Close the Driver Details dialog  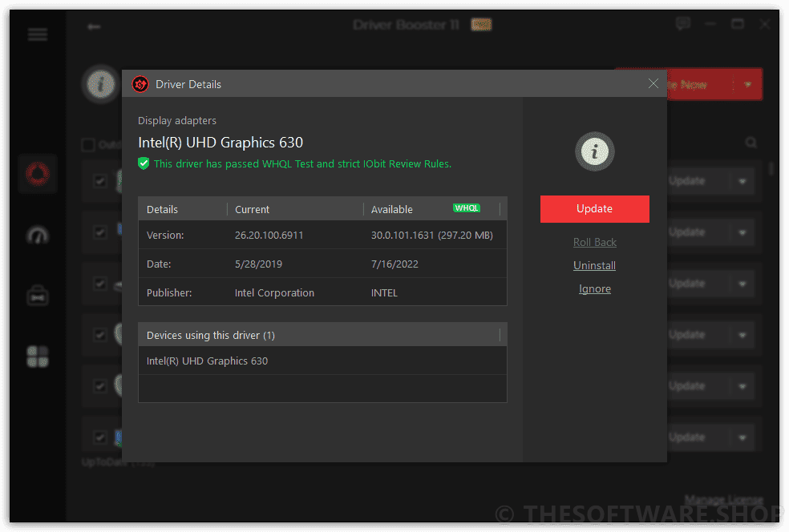(653, 83)
